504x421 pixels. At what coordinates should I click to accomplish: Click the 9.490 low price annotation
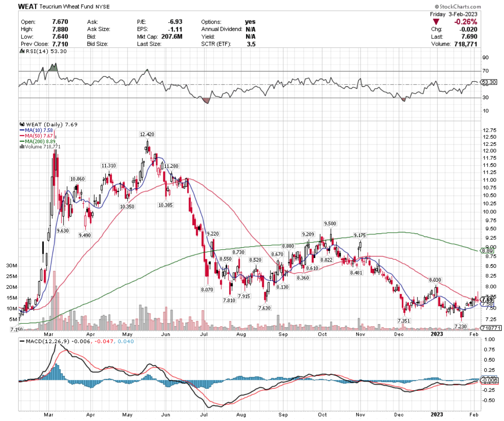coord(85,235)
